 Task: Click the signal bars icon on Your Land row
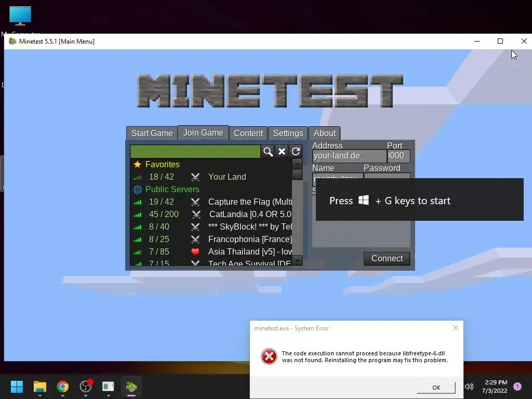tap(137, 177)
